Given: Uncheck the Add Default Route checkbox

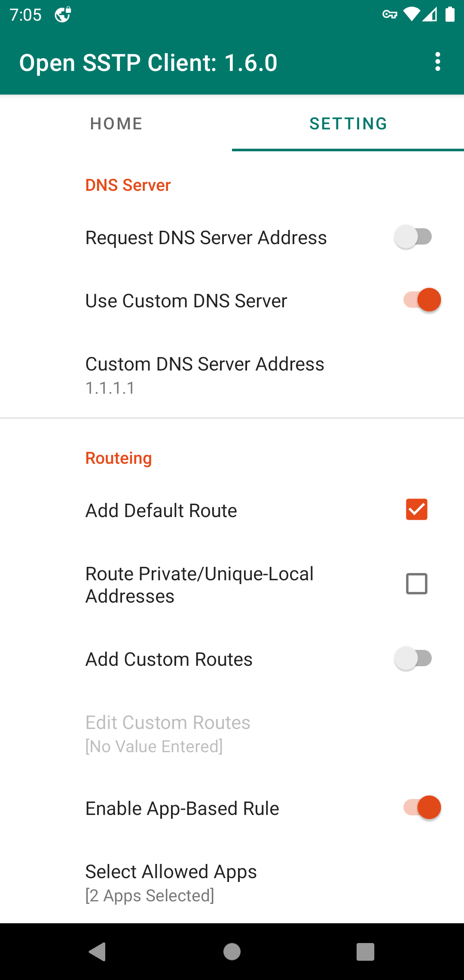Looking at the screenshot, I should click(x=416, y=509).
